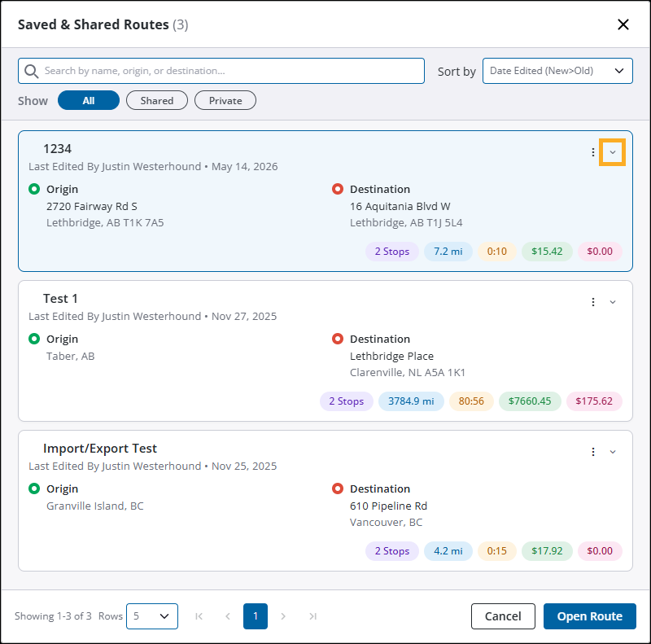
Task: Open the Rows per page dropdown
Action: coord(152,616)
